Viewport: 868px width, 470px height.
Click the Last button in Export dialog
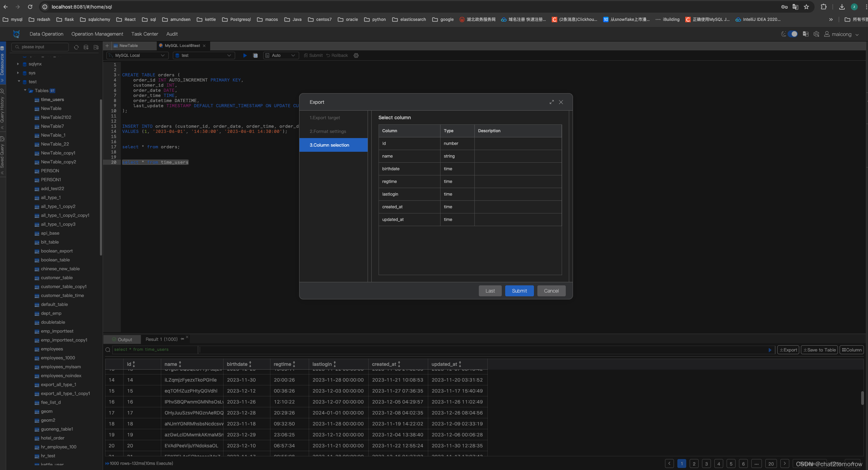click(x=490, y=291)
